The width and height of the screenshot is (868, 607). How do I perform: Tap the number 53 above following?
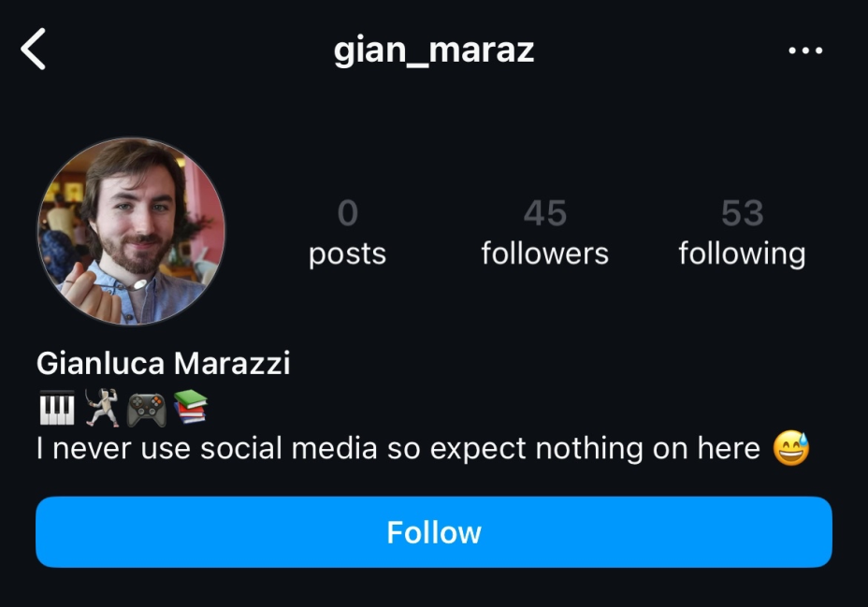click(743, 213)
